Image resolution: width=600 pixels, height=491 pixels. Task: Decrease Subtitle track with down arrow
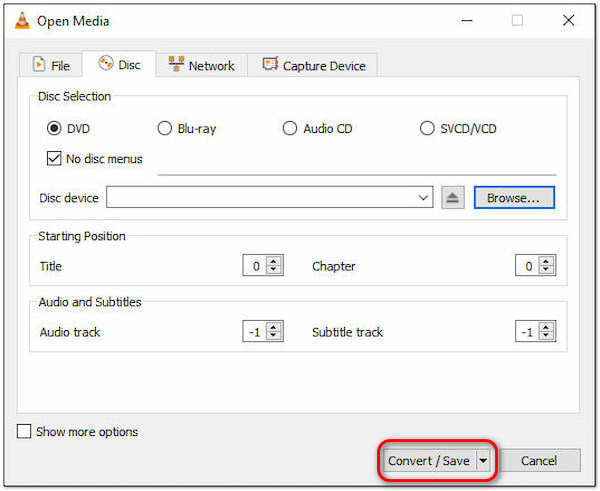546,335
